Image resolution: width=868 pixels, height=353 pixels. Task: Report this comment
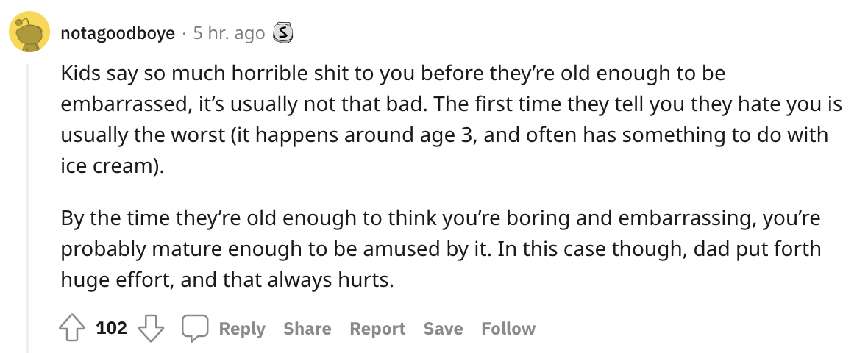tap(377, 329)
